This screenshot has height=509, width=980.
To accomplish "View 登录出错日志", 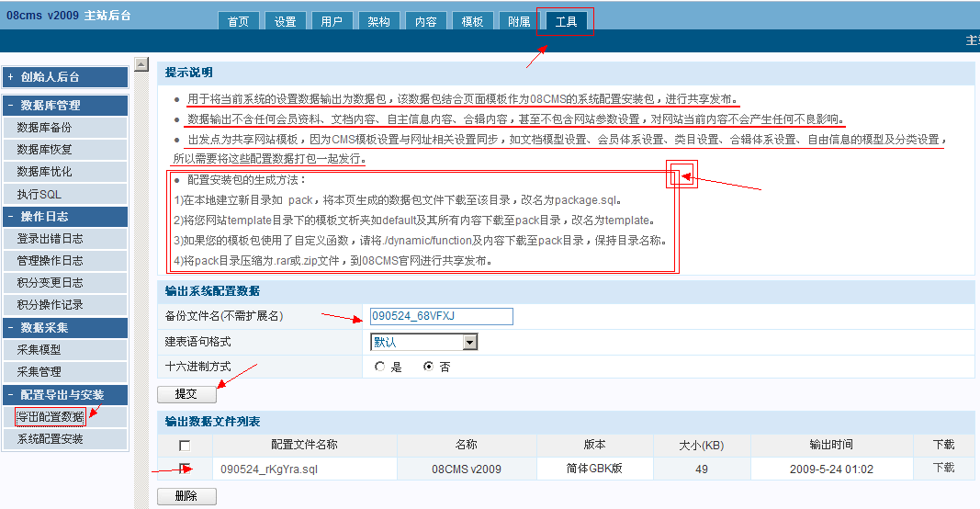I will [x=65, y=238].
